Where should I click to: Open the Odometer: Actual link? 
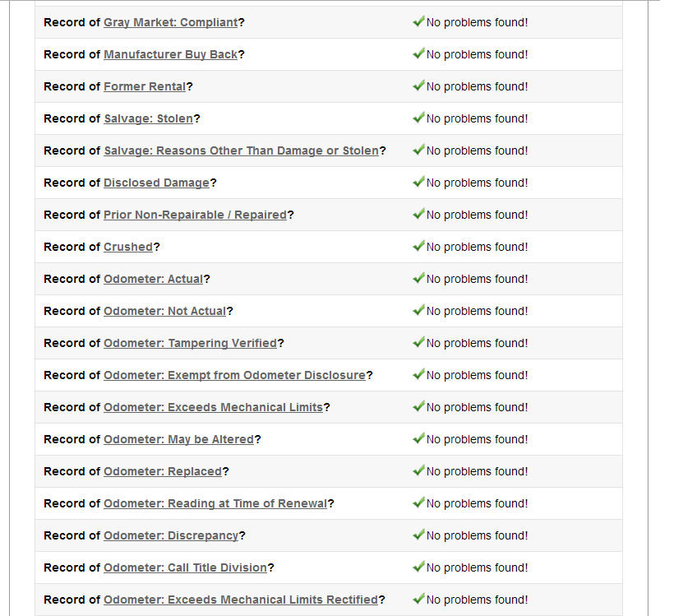(x=154, y=279)
